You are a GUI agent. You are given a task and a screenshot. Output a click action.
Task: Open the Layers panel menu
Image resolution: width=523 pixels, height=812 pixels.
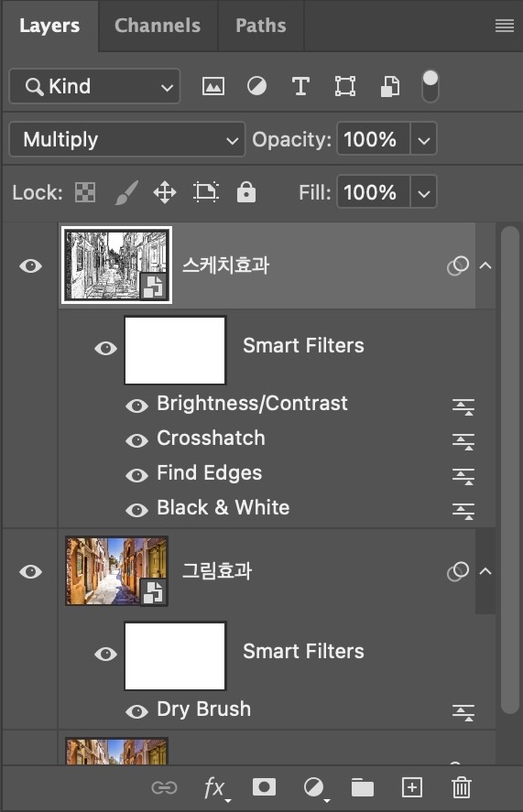505,26
